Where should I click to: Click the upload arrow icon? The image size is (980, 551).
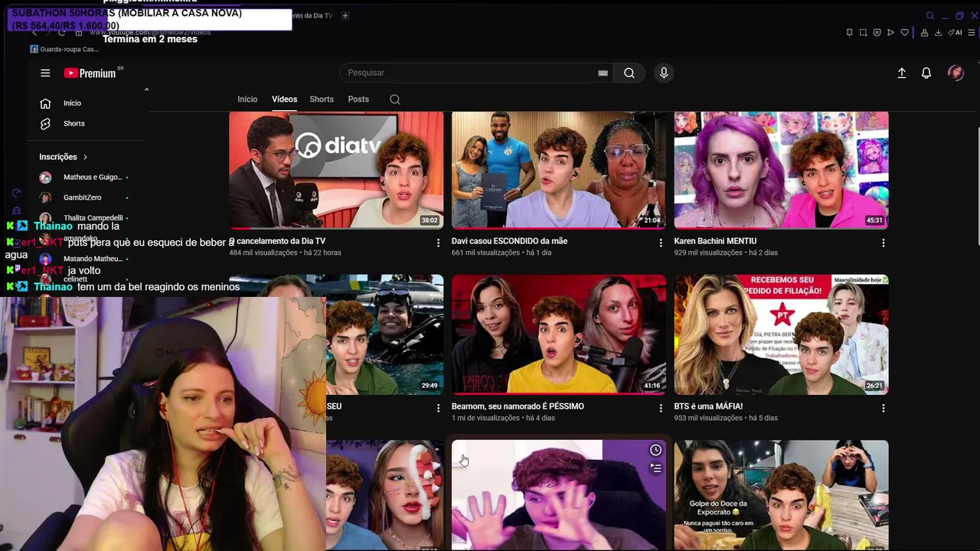pyautogui.click(x=902, y=73)
